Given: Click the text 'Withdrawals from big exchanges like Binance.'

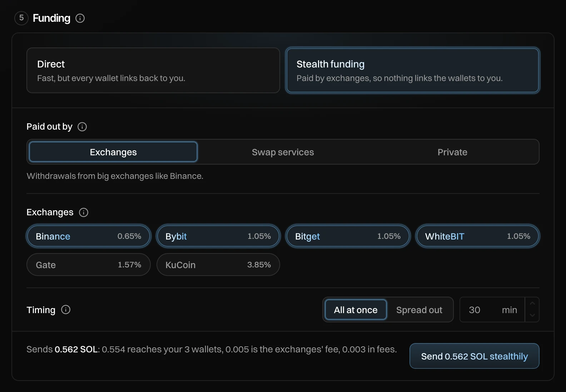Looking at the screenshot, I should point(115,176).
